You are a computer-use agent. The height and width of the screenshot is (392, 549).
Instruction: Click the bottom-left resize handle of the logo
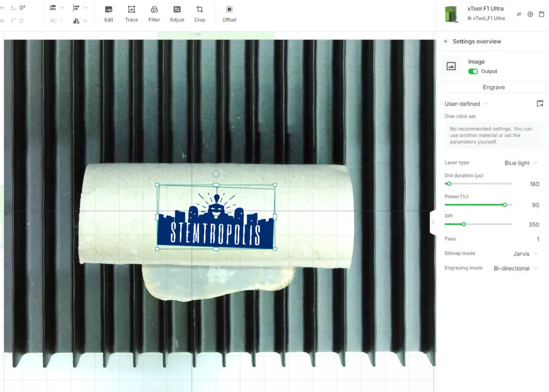click(157, 249)
